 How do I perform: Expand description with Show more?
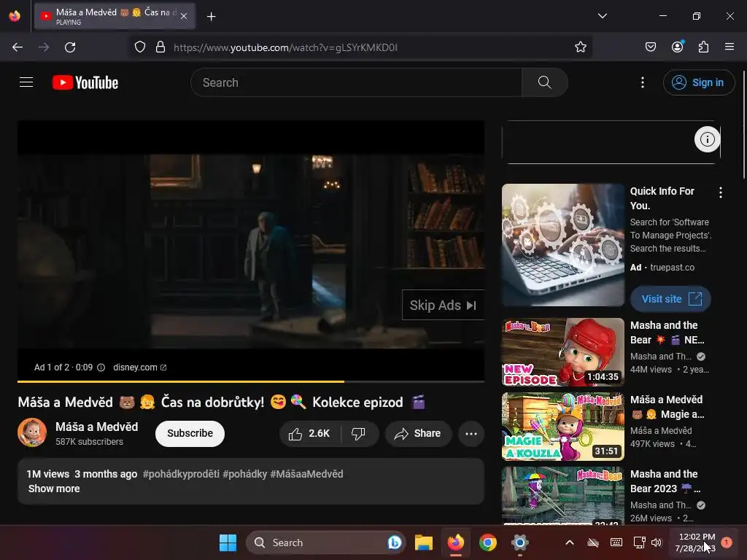pyautogui.click(x=54, y=489)
